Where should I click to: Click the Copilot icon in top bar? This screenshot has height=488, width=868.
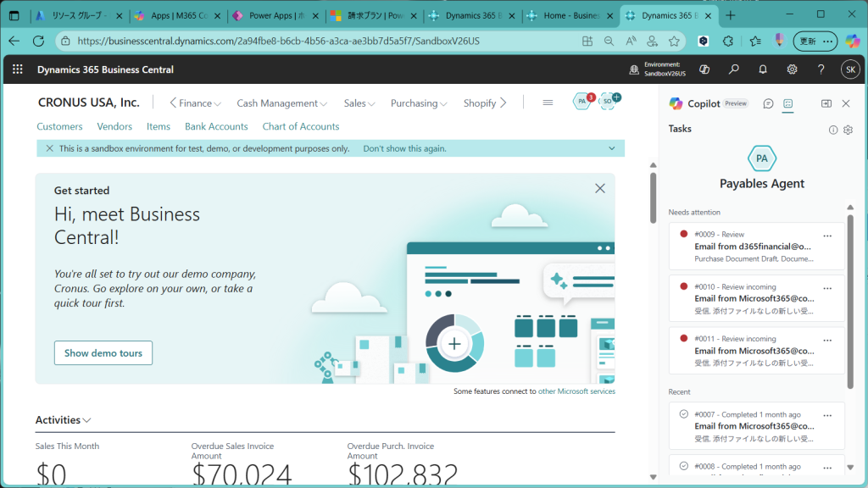pos(704,69)
